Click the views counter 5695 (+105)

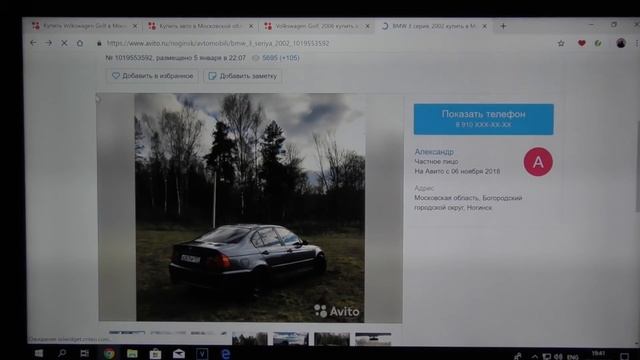tap(280, 58)
